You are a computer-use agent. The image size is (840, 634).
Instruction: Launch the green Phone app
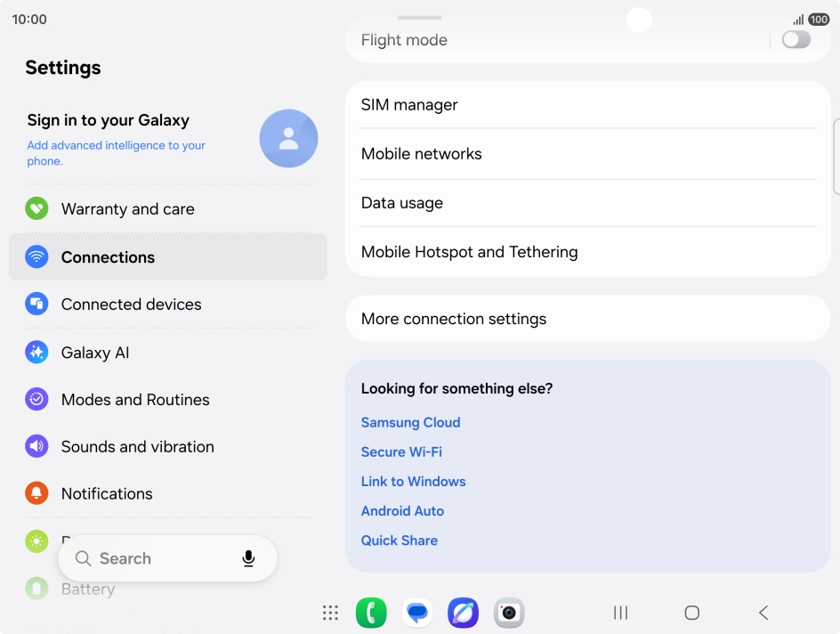tap(371, 613)
